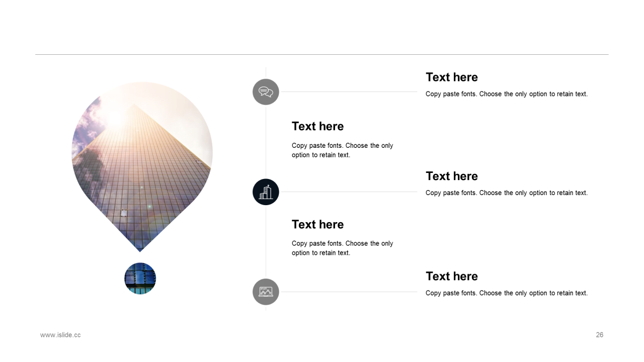Image resolution: width=644 pixels, height=362 pixels.
Task: Select 'Text here' heading beside laptop chart icon
Action: pyautogui.click(x=452, y=276)
